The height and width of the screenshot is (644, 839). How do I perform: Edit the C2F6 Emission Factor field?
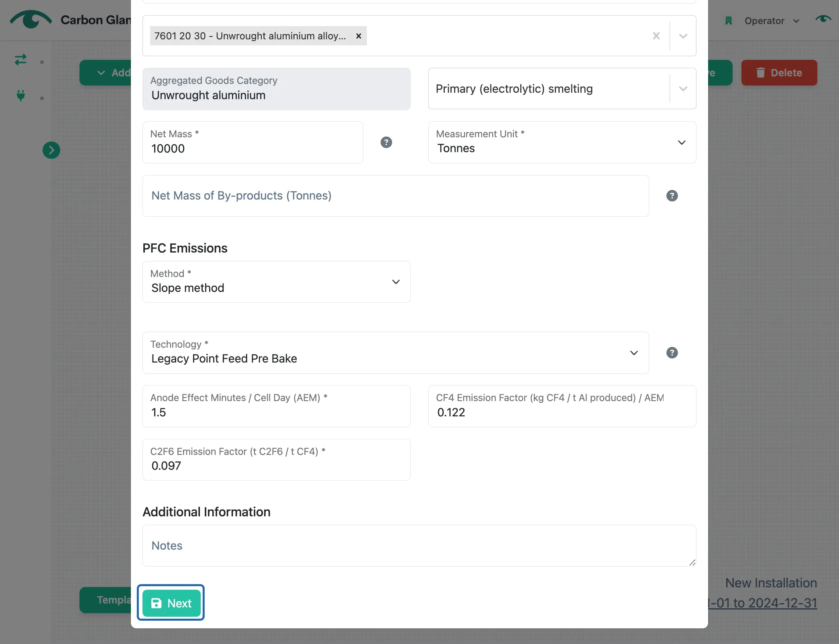point(276,460)
